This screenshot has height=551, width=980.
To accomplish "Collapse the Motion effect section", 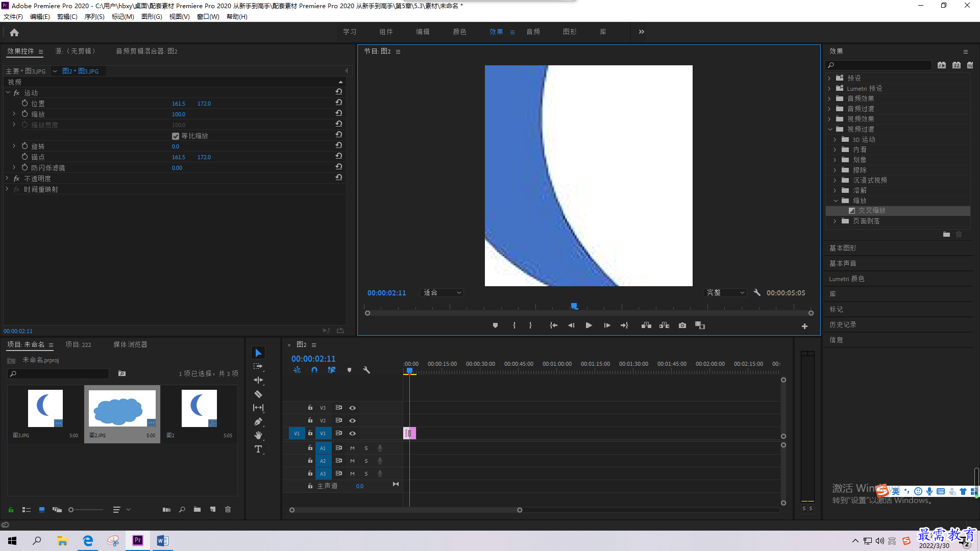I will [8, 92].
